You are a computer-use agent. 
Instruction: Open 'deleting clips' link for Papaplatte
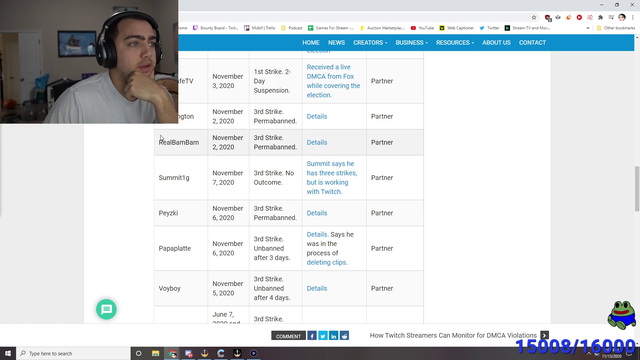click(327, 262)
